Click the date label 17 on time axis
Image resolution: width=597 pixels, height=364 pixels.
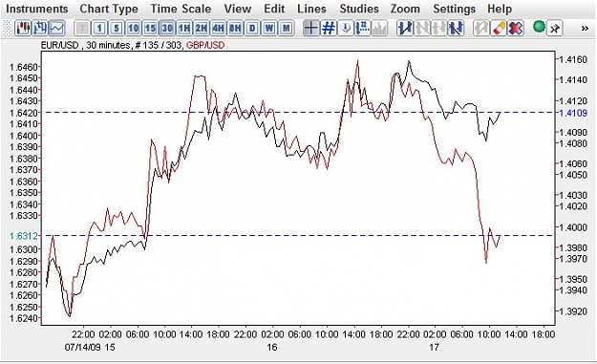[x=434, y=347]
